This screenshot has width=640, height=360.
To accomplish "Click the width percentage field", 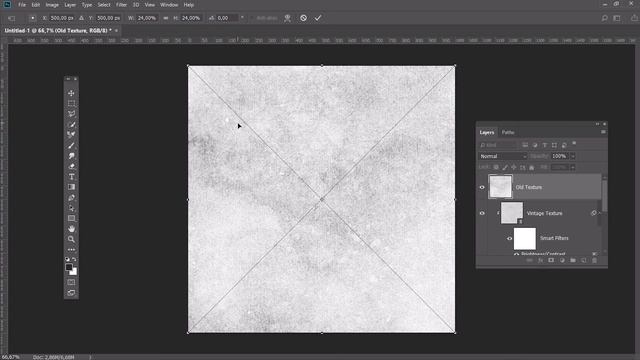I will [x=147, y=18].
